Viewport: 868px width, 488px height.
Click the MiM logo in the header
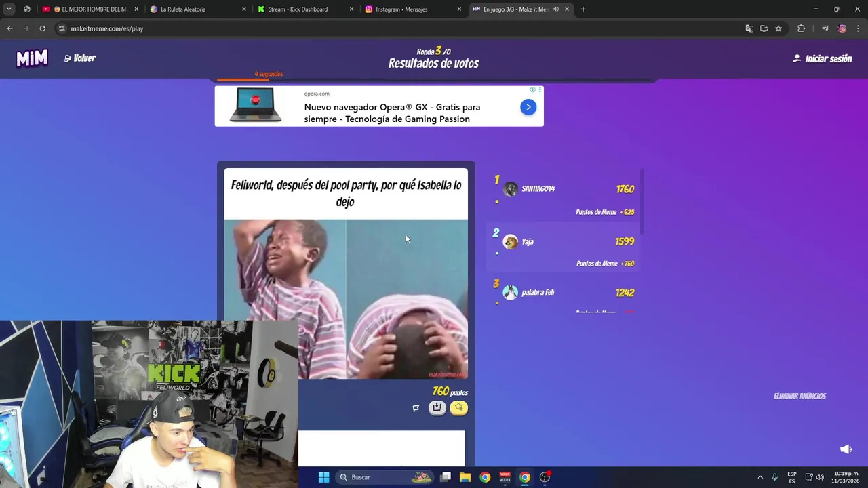32,58
